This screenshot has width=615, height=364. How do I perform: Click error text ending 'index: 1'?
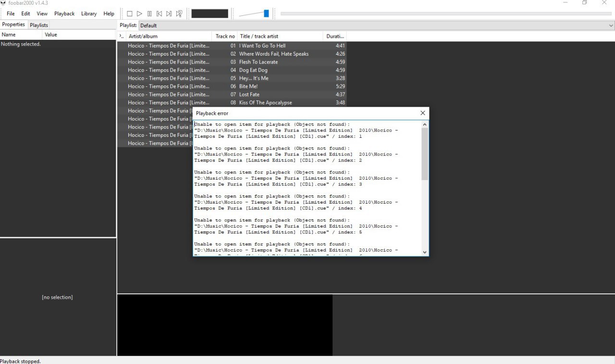296,130
